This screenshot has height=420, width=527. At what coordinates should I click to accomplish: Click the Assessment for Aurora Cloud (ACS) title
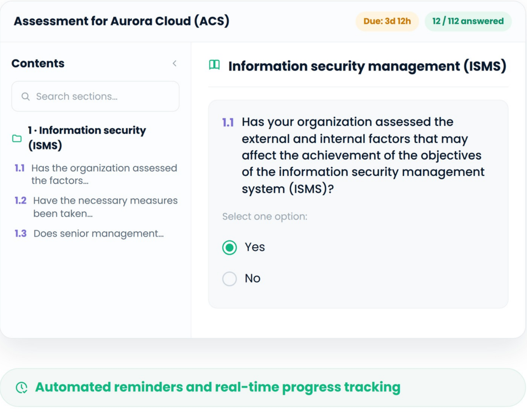(121, 21)
